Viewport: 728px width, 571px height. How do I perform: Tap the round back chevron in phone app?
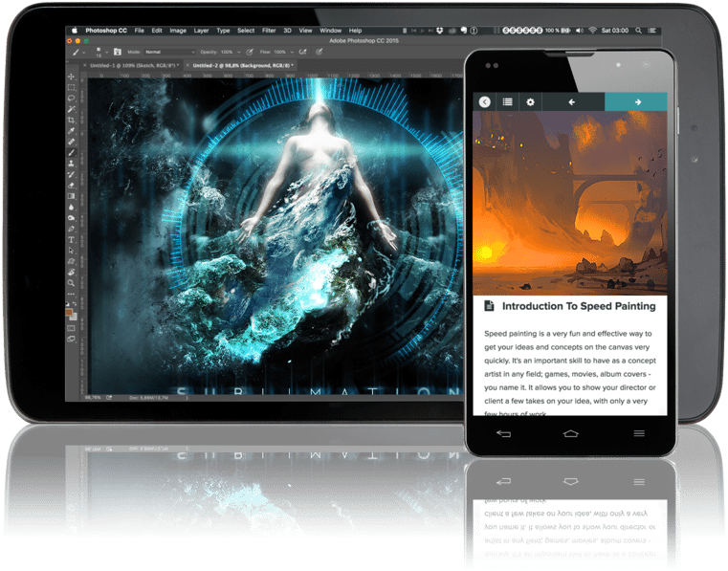coord(485,101)
